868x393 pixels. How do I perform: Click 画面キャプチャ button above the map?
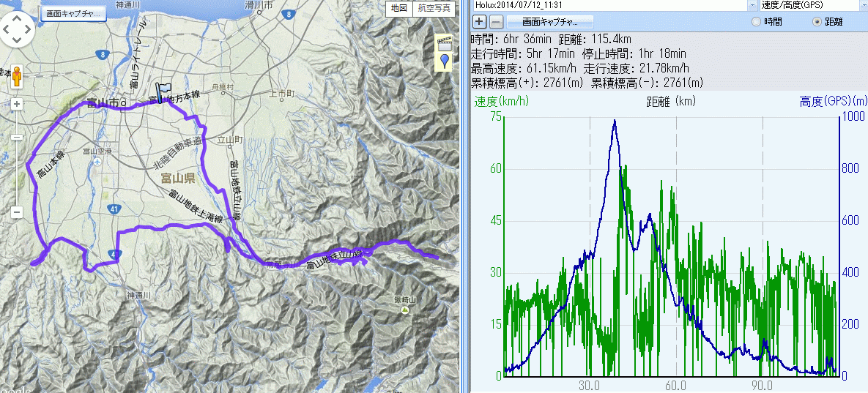pyautogui.click(x=73, y=13)
